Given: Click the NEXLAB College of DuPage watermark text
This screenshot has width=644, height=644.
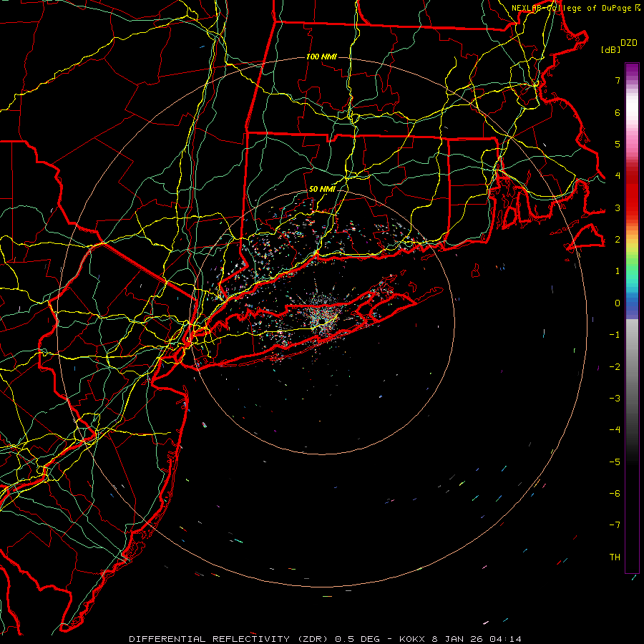Looking at the screenshot, I should tap(576, 8).
